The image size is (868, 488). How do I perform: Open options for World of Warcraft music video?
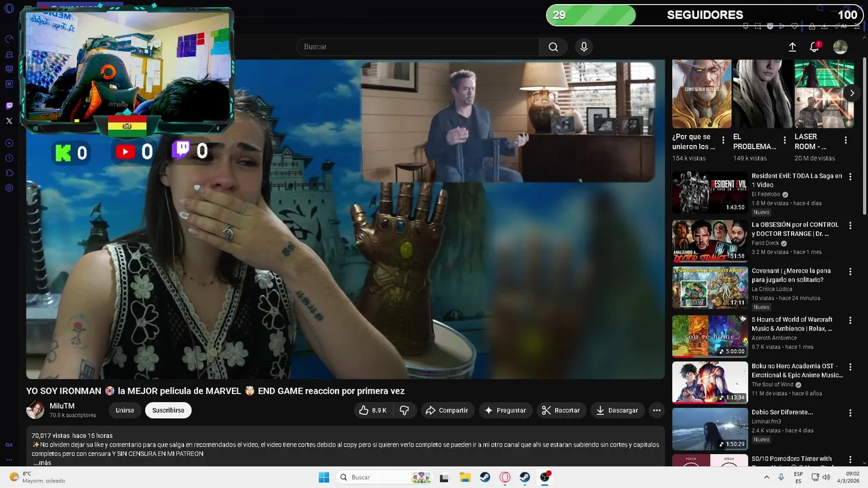[850, 321]
